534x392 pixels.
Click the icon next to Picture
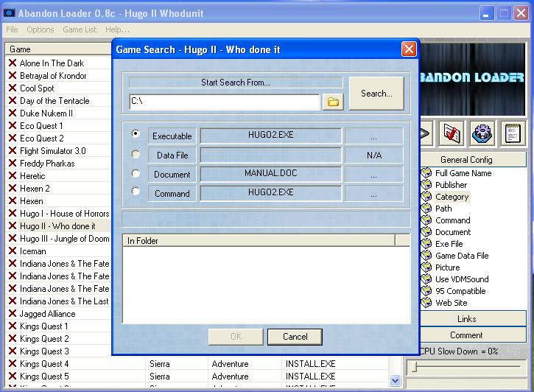pos(426,267)
